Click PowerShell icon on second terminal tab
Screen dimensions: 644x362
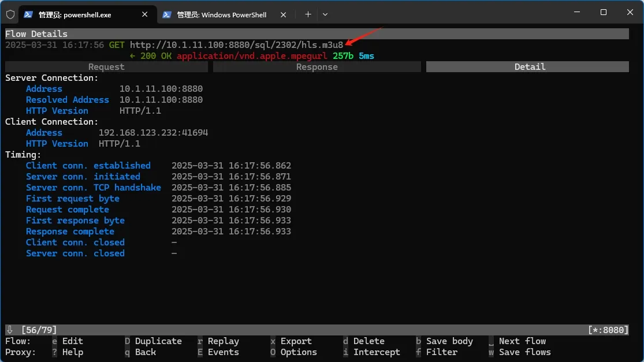coord(167,14)
